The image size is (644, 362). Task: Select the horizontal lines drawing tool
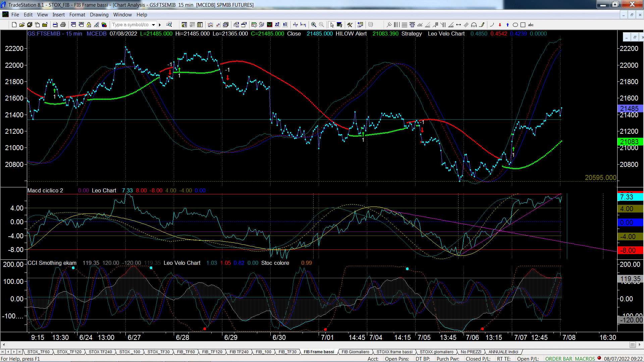(x=405, y=24)
